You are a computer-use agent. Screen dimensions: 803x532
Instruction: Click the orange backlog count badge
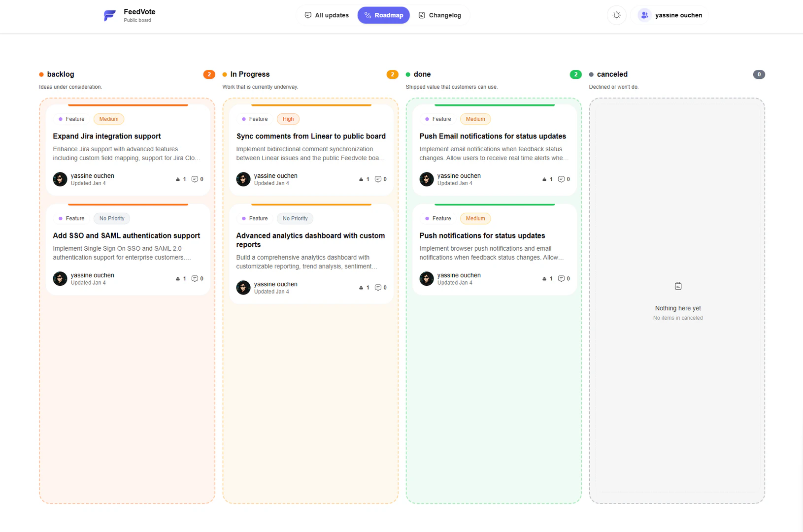point(209,74)
